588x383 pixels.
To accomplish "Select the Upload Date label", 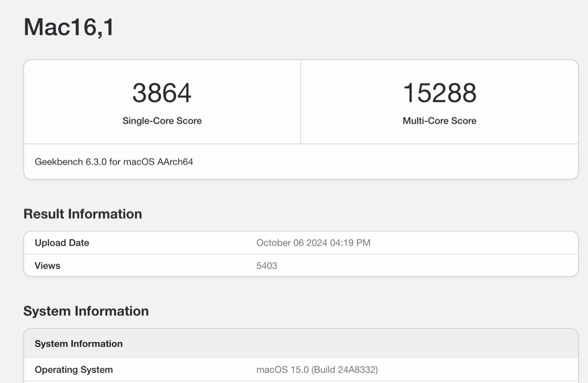I will pos(62,243).
